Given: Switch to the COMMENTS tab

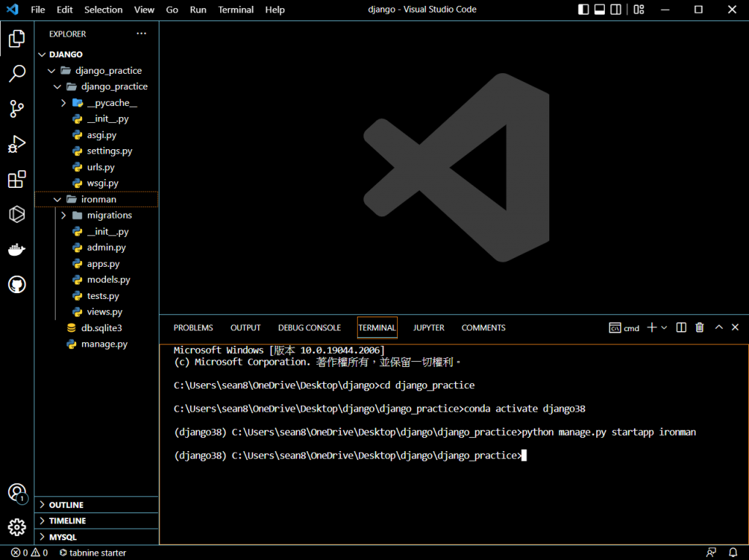Looking at the screenshot, I should tap(483, 328).
